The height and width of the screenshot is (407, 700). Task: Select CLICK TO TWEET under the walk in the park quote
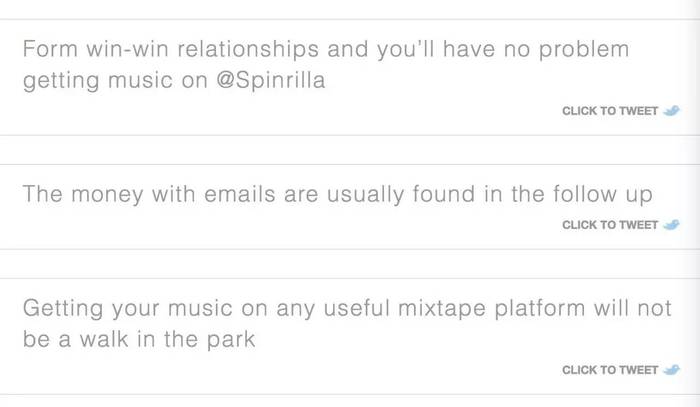point(610,370)
